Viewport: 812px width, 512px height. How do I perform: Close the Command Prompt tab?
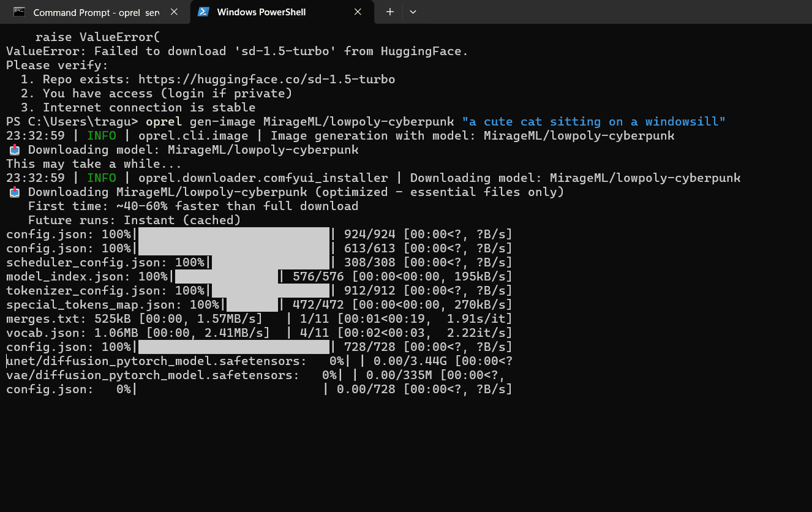coord(173,11)
